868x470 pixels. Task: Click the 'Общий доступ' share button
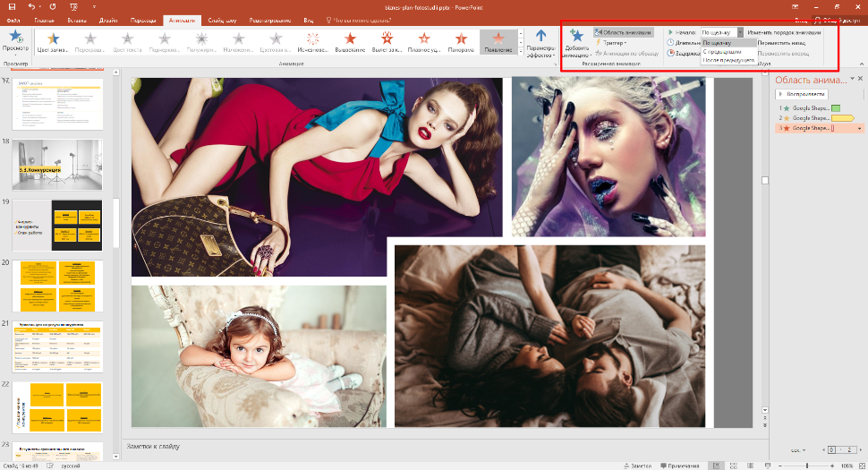point(838,21)
